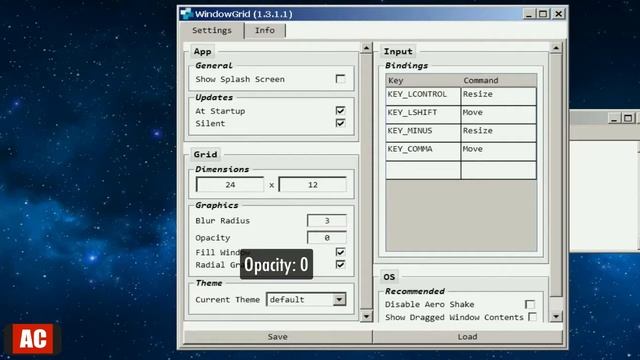
Task: Click the empty key cell in the bottom bindings row
Action: pyautogui.click(x=423, y=170)
